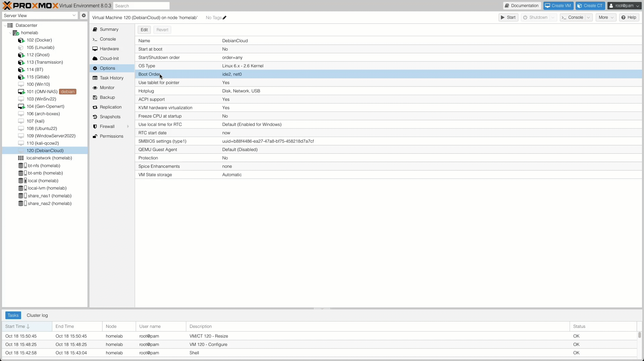Click the Cloud-Init cloud icon
The width and height of the screenshot is (644, 361).
(95, 59)
